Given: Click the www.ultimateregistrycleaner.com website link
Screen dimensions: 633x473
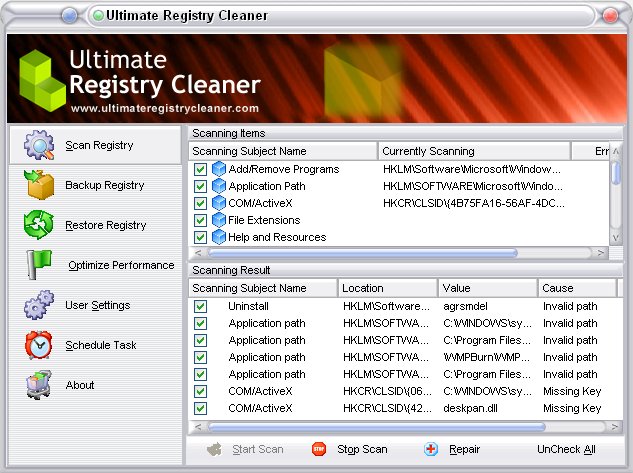Looking at the screenshot, I should coord(165,108).
